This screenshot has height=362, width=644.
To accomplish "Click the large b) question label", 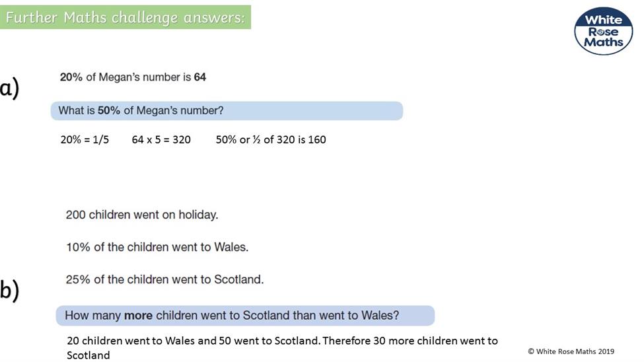I will click(x=10, y=290).
